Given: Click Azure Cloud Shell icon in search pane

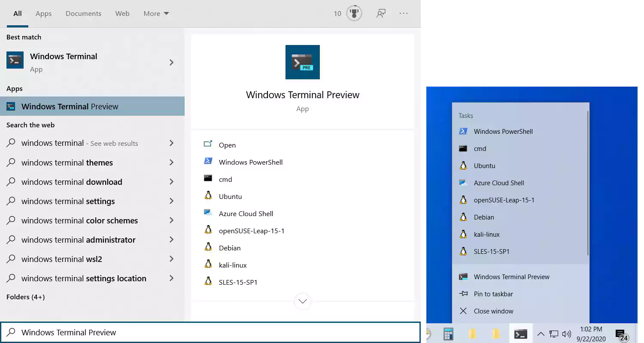Looking at the screenshot, I should (208, 212).
